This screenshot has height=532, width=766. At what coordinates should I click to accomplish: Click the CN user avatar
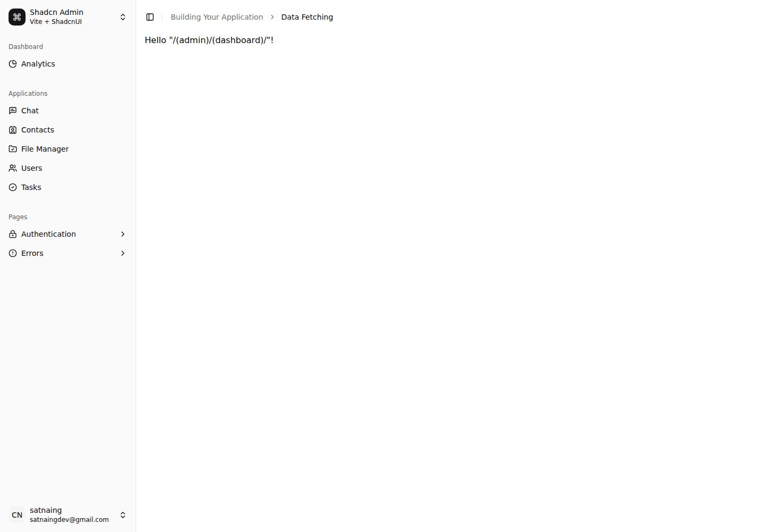tap(17, 515)
